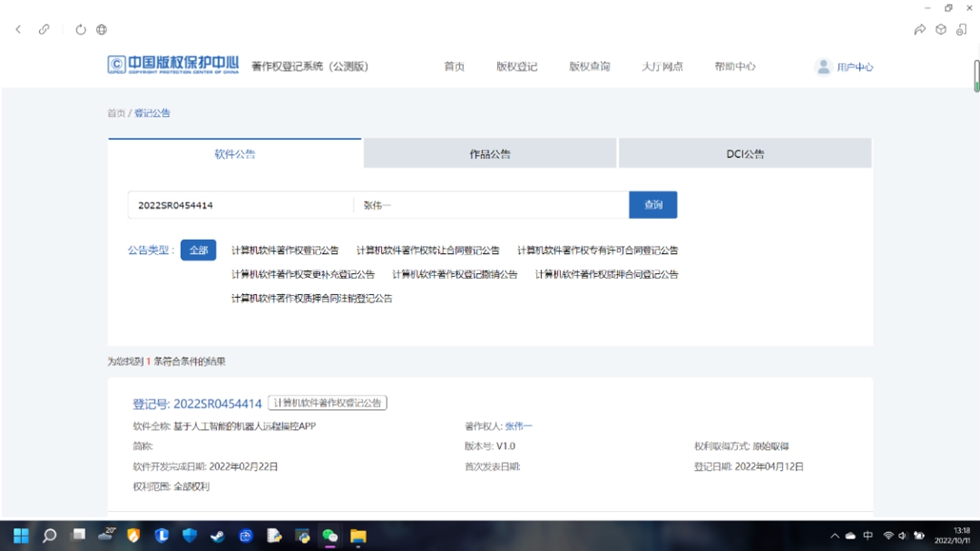Filter by 计算机软件著作权登记撤销公告
This screenshot has height=551, width=980.
(454, 274)
